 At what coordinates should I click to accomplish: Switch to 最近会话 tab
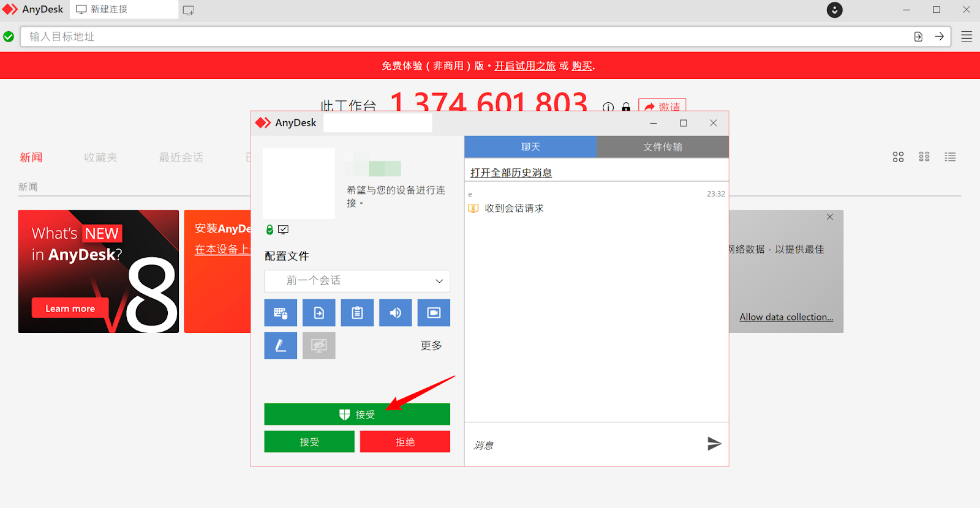pyautogui.click(x=181, y=158)
